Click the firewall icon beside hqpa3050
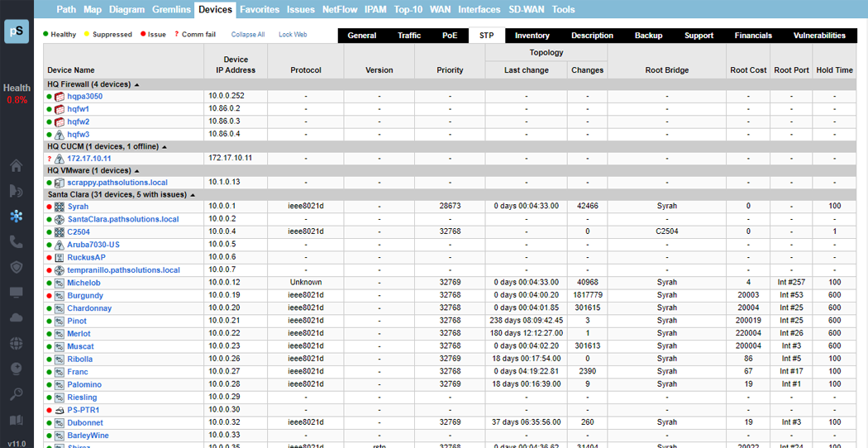Image resolution: width=868 pixels, height=448 pixels. pos(60,97)
